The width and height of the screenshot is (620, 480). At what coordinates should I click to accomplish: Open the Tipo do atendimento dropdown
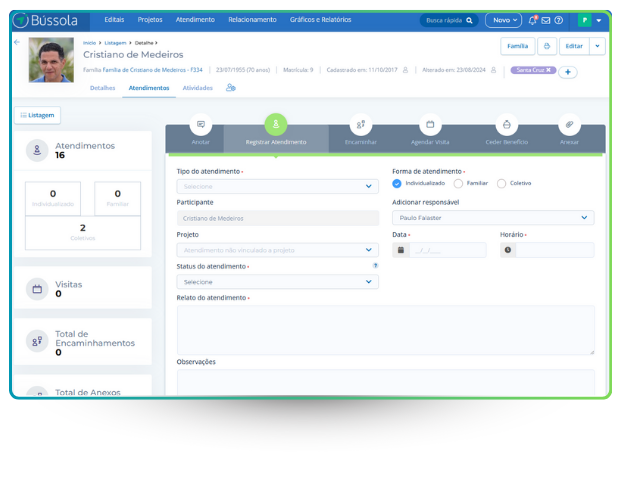coord(277,186)
